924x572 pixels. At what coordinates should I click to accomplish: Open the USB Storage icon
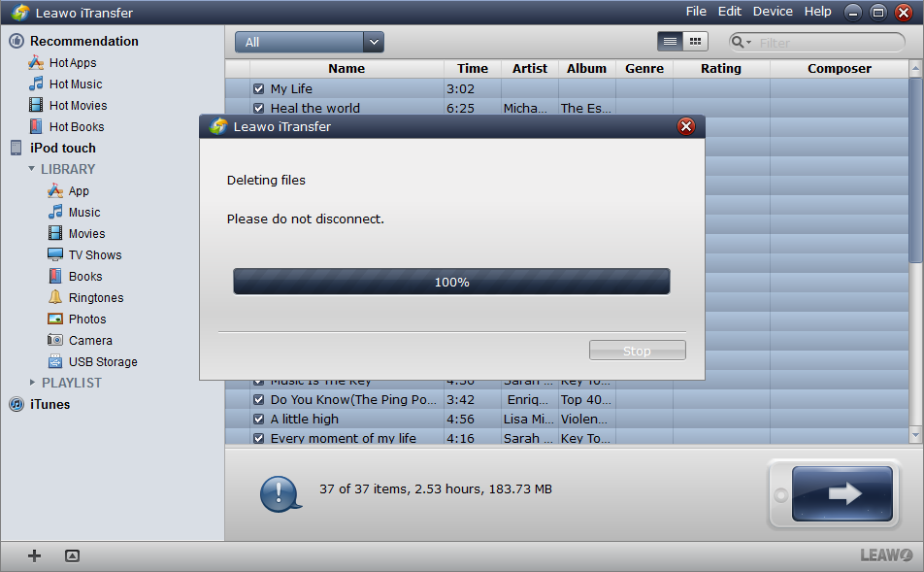click(x=55, y=361)
